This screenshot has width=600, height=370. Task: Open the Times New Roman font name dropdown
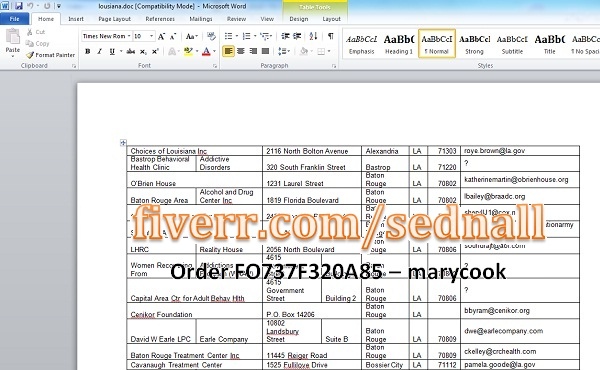pos(129,36)
